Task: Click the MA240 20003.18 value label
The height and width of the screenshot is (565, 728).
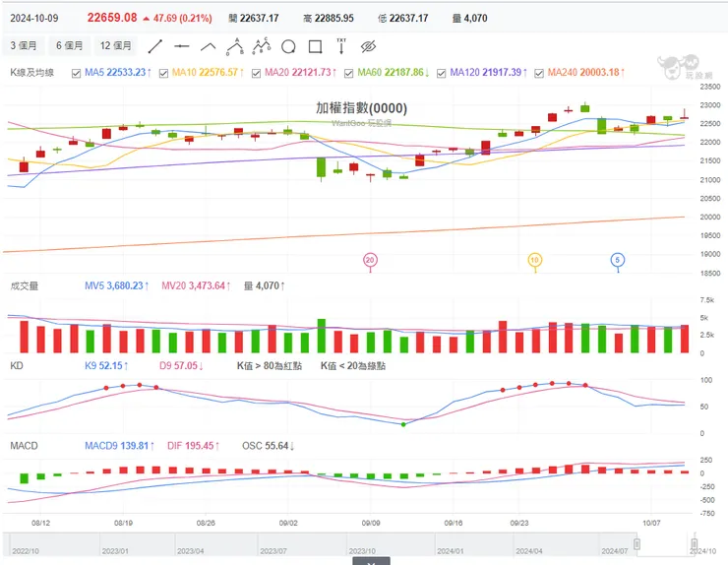Action: [x=586, y=73]
